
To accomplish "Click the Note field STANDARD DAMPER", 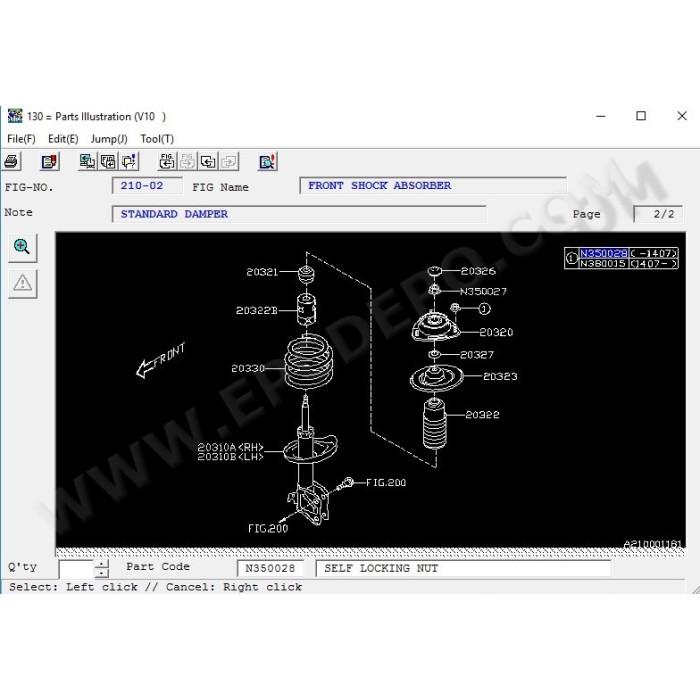I will [x=299, y=214].
